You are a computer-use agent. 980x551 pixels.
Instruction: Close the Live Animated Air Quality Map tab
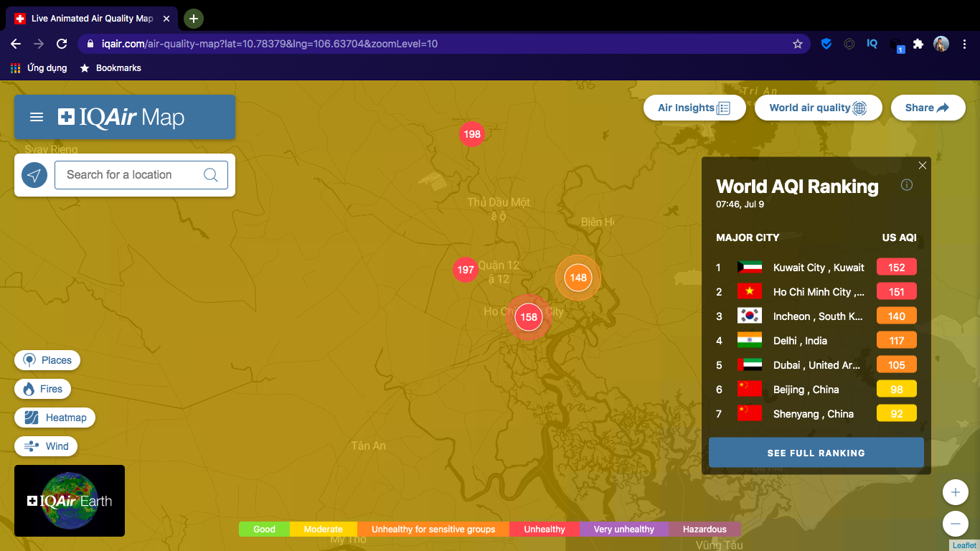click(x=166, y=19)
